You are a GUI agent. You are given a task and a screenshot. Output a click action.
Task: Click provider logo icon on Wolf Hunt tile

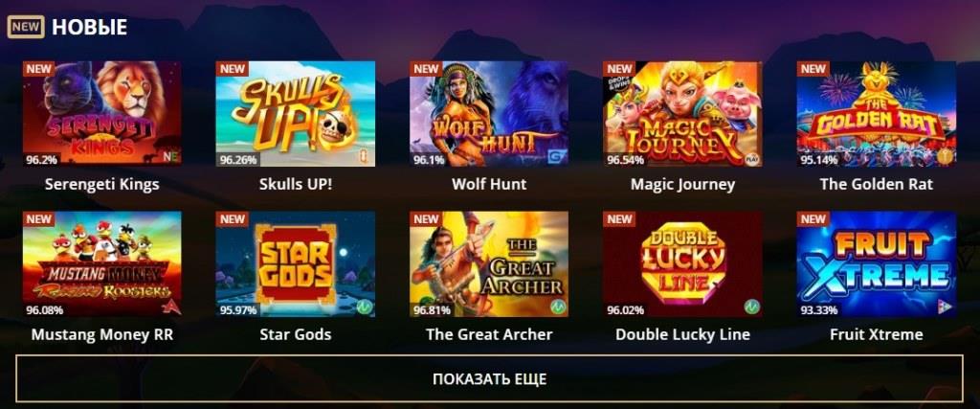click(x=557, y=156)
